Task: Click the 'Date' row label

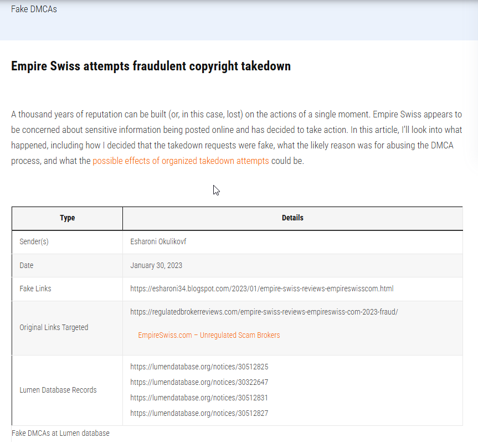Action: click(x=27, y=265)
